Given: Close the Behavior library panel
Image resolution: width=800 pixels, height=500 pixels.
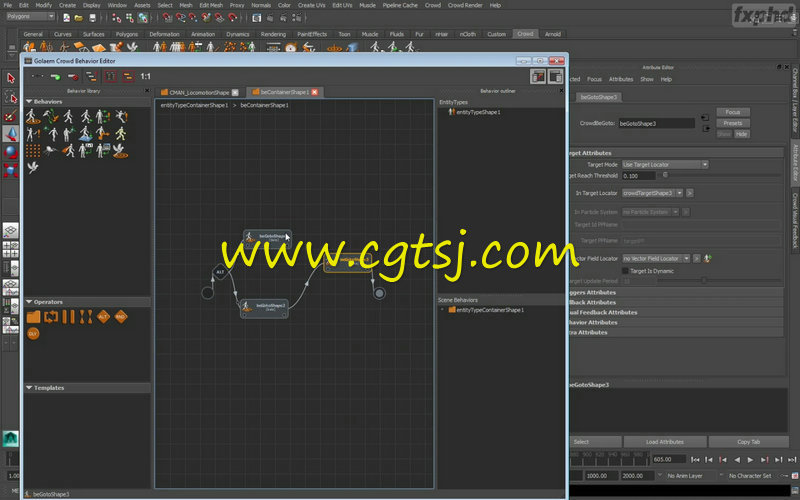Looking at the screenshot, I should tap(147, 91).
